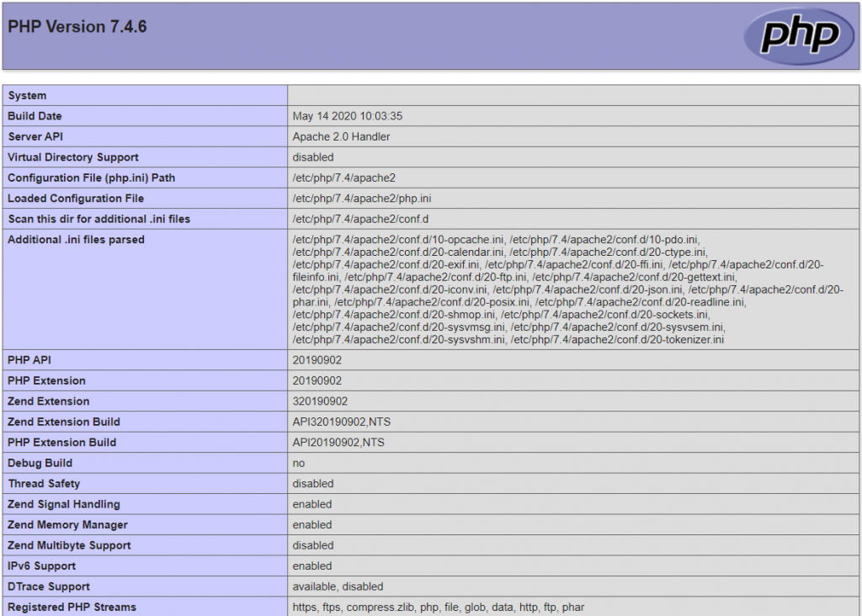Image resolution: width=862 pixels, height=616 pixels.
Task: Click the Loaded Configuration File label
Action: pos(76,199)
